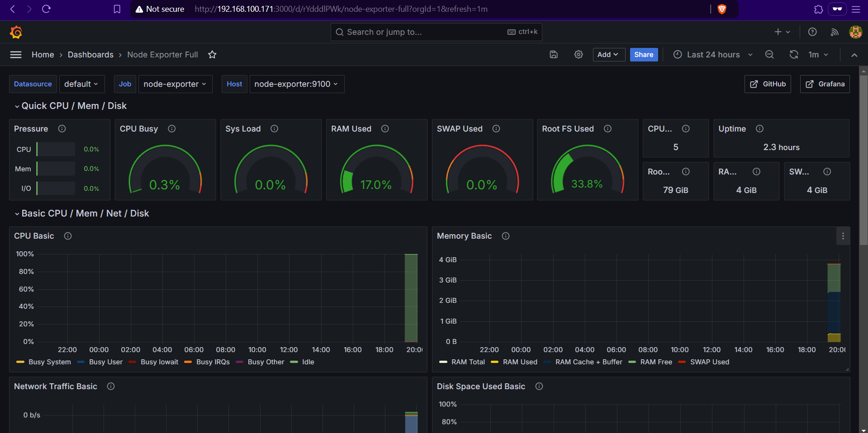Toggle the sidebar hamburger menu
868x433 pixels.
click(16, 55)
